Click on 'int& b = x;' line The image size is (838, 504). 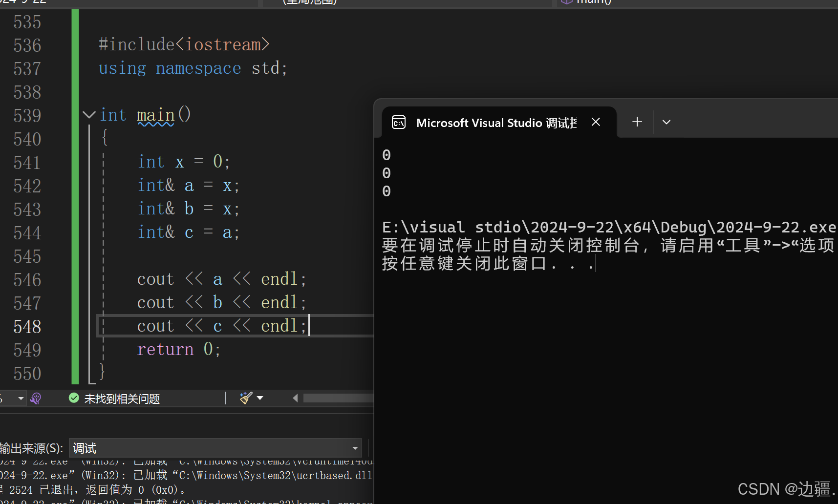(189, 209)
